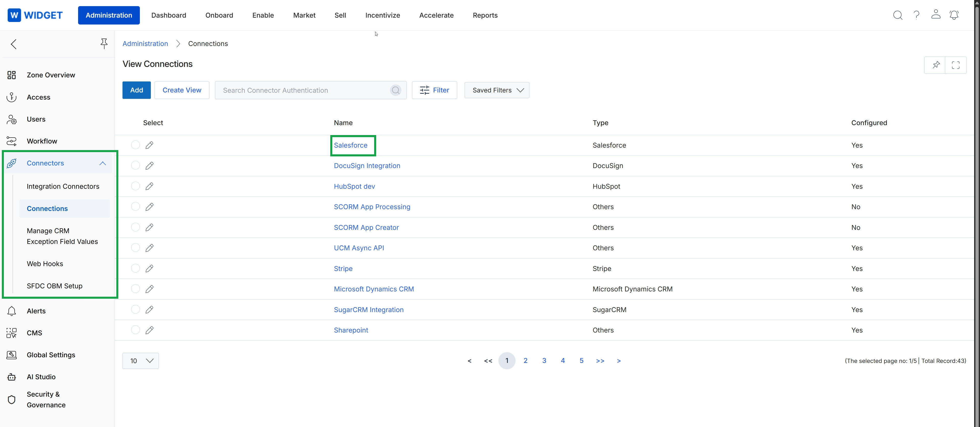Open the page size dropdown showing 10
Viewport: 980px width, 427px height.
(140, 361)
